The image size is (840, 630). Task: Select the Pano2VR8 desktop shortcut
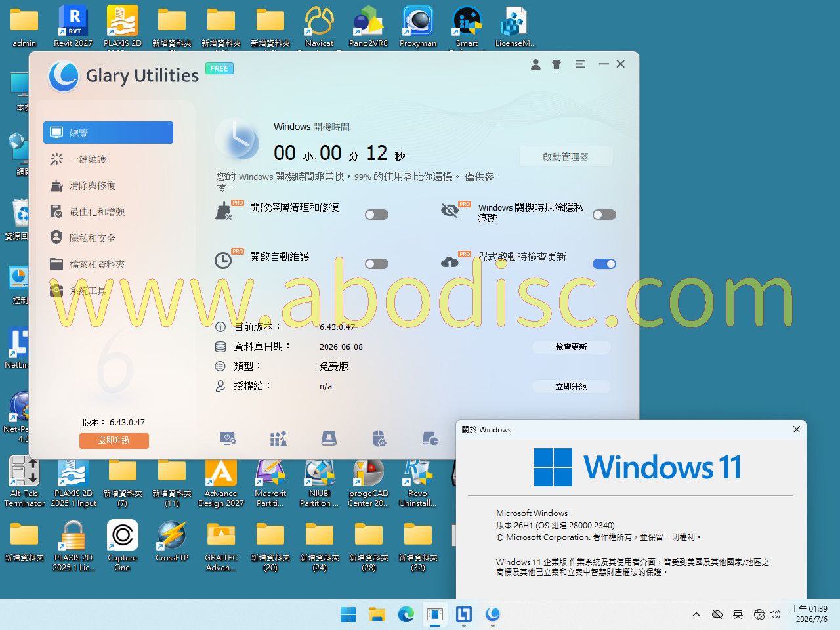369,26
